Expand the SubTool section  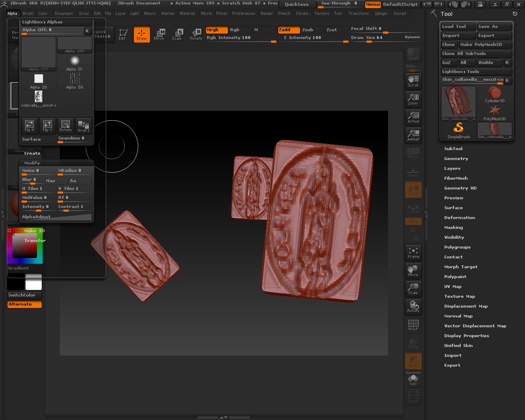(x=453, y=148)
